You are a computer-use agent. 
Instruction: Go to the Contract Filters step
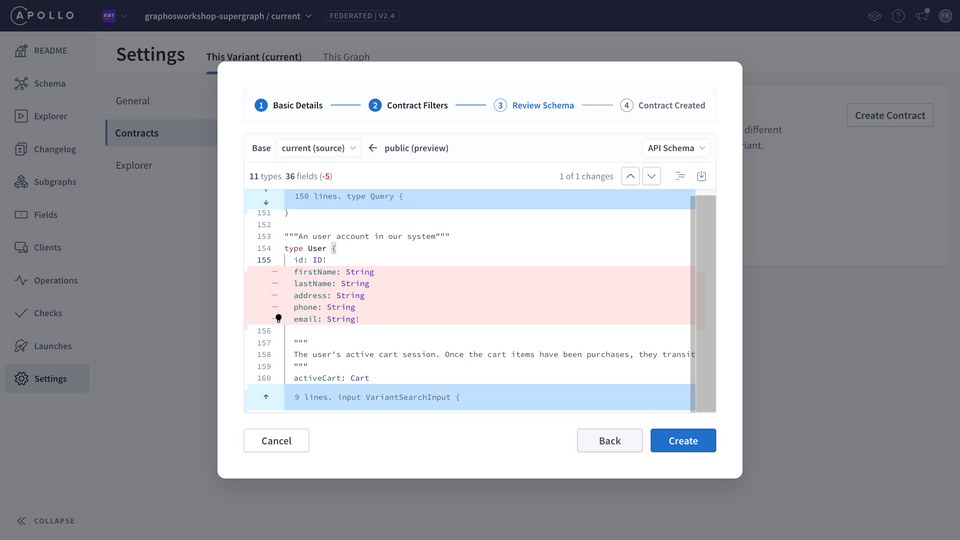tap(408, 105)
